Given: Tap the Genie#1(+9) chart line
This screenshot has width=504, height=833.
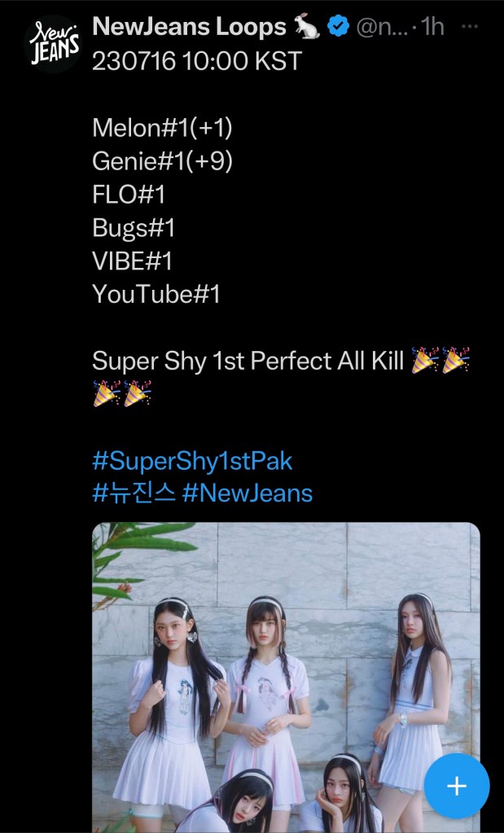Looking at the screenshot, I should [x=163, y=161].
